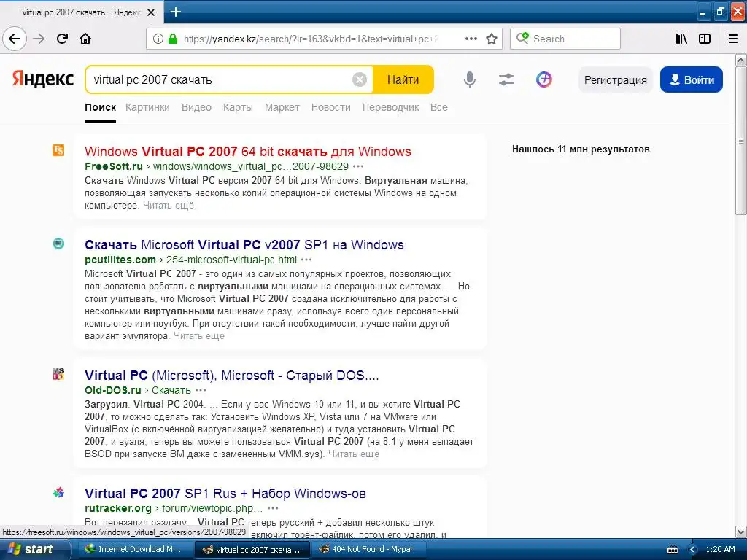Switch to the Видео tab

pos(196,107)
